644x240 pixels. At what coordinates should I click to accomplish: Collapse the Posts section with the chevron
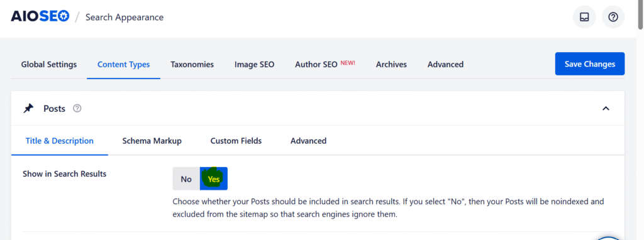tap(606, 109)
